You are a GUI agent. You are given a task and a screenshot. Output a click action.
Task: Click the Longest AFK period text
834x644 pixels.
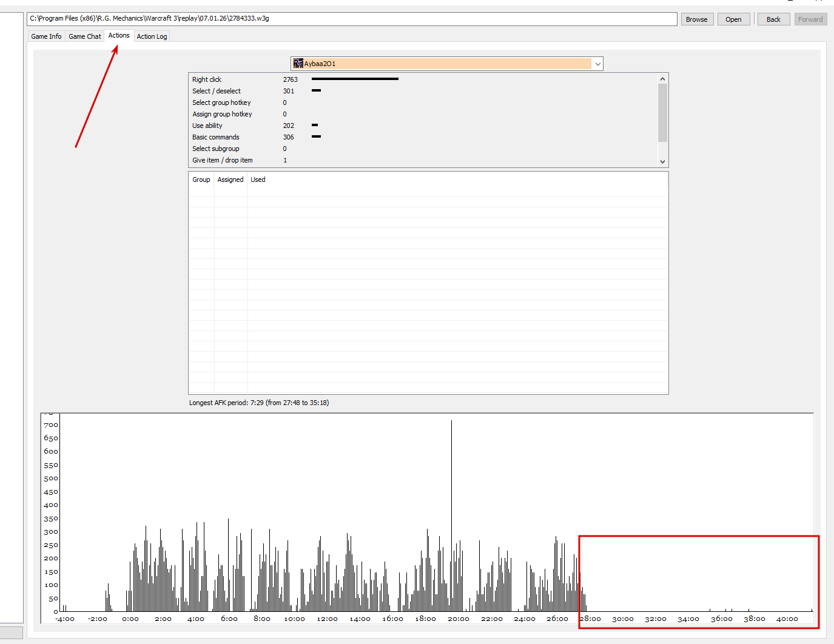tap(259, 403)
